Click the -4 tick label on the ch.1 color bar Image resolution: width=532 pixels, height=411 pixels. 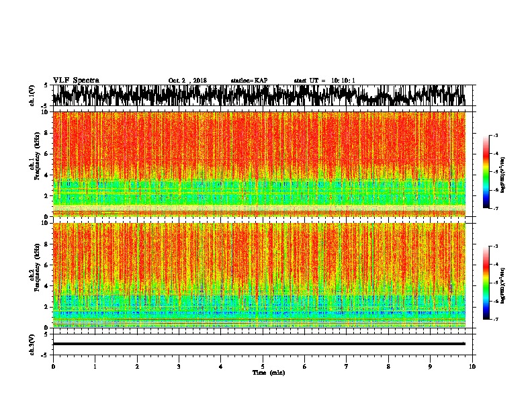[495, 154]
